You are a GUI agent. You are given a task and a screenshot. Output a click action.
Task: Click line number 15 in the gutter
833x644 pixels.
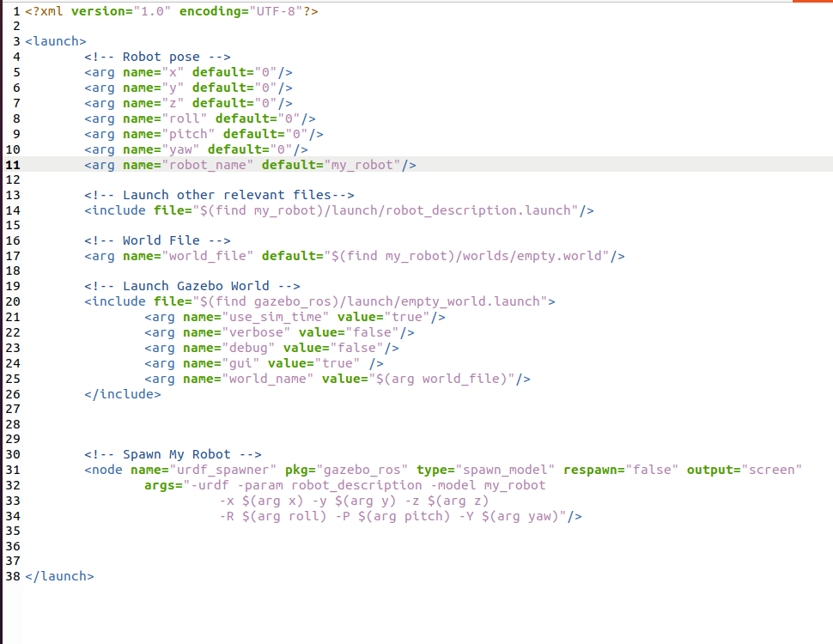click(x=13, y=226)
